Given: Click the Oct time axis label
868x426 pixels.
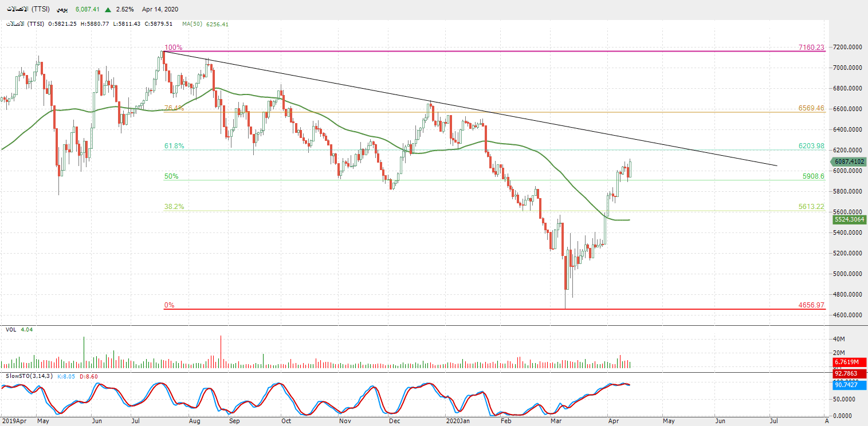Looking at the screenshot, I should (286, 421).
